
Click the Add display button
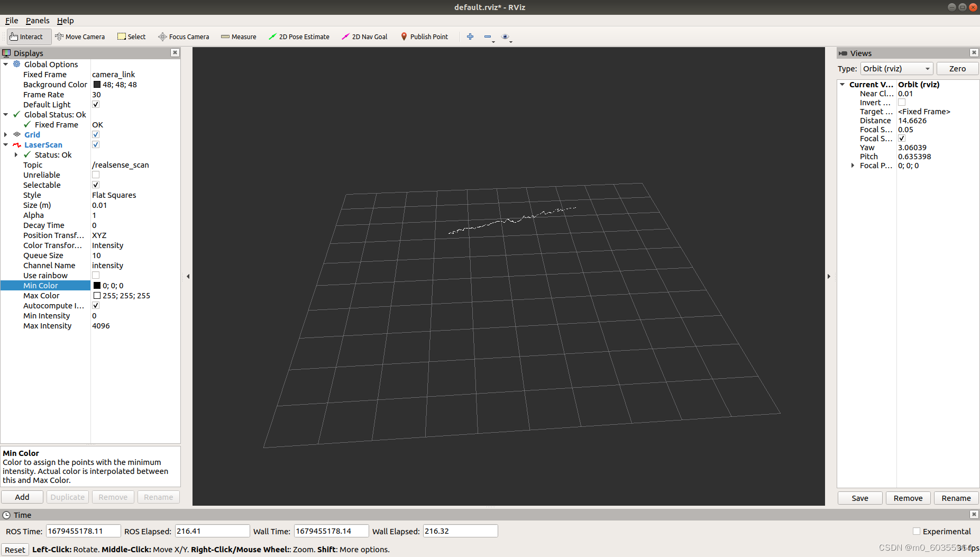point(22,497)
